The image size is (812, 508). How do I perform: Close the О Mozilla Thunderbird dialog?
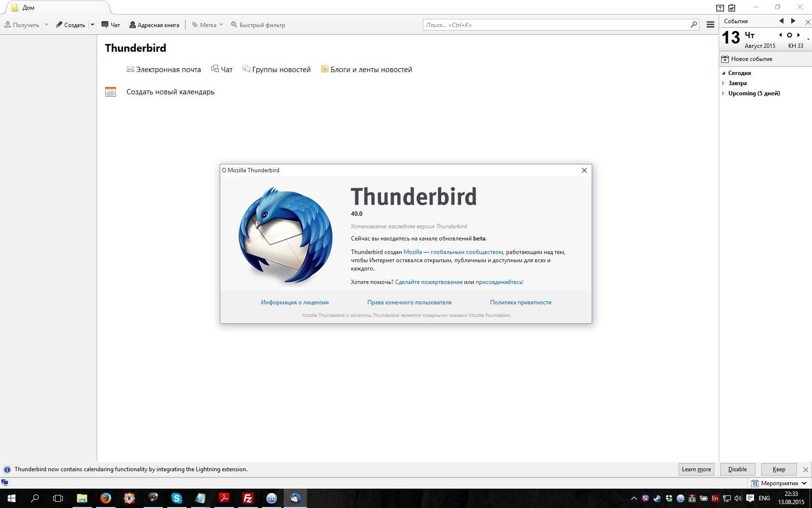tap(584, 170)
